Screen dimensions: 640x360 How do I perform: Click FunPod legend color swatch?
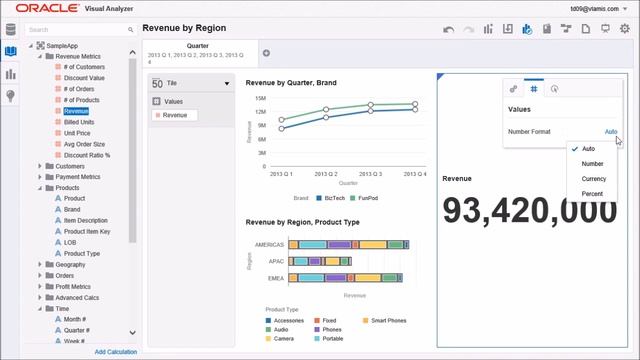pyautogui.click(x=353, y=198)
